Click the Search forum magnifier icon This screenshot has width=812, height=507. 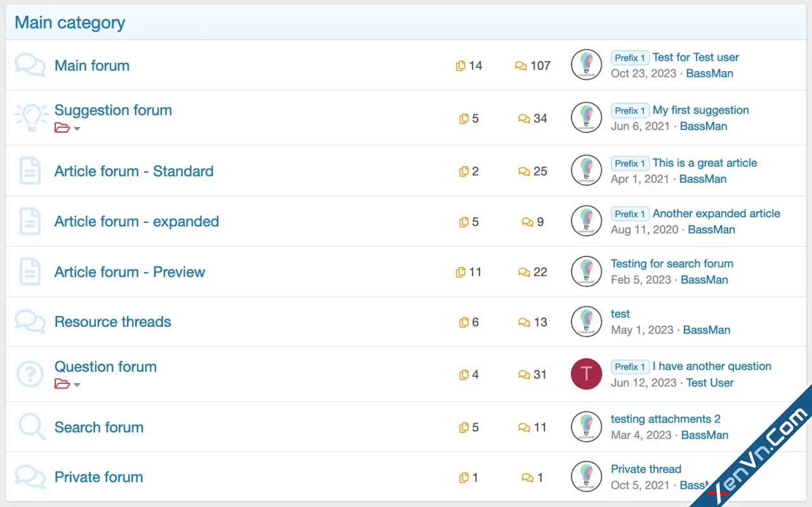(x=31, y=426)
